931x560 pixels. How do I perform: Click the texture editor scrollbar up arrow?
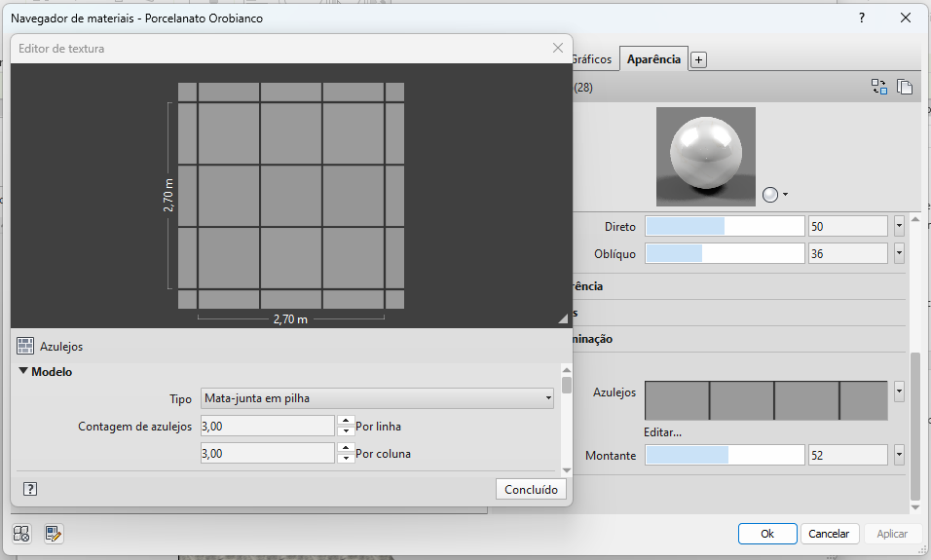pos(567,369)
